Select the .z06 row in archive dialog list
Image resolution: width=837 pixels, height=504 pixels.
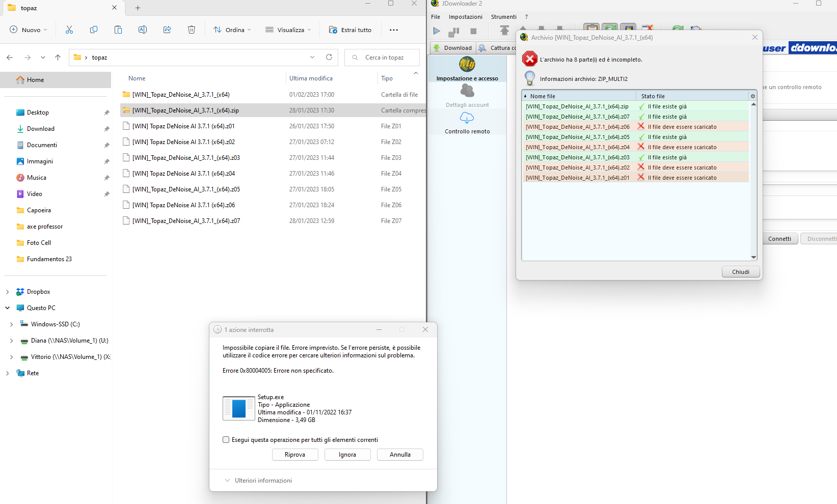[635, 127]
